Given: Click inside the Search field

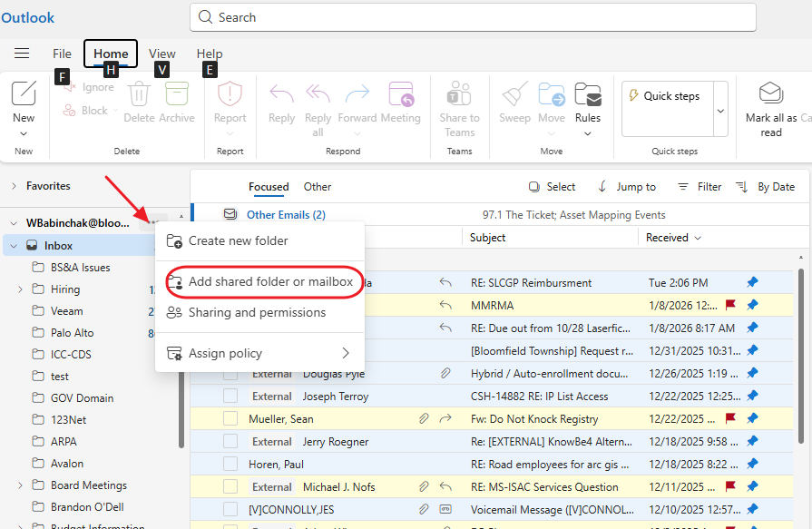Looking at the screenshot, I should coord(472,17).
